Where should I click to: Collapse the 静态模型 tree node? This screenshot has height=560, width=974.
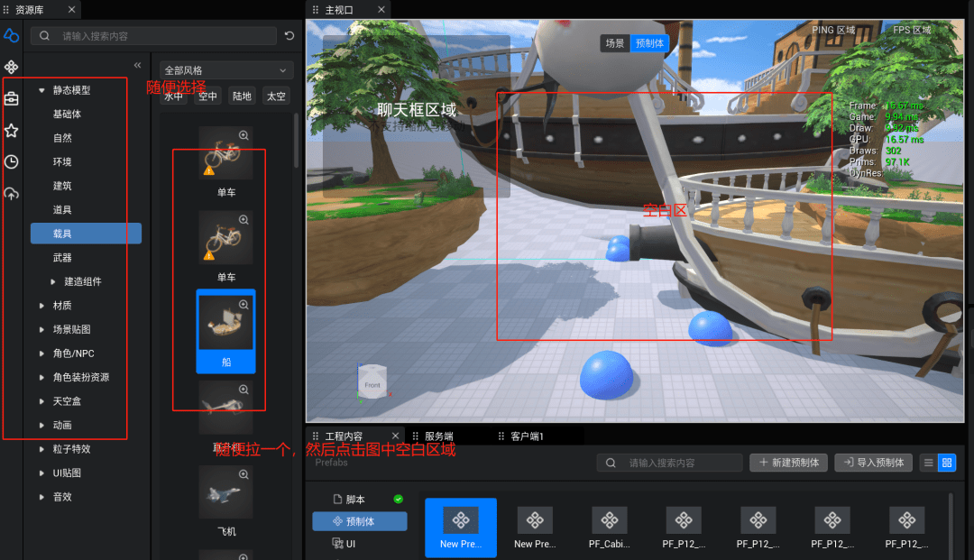[41, 90]
